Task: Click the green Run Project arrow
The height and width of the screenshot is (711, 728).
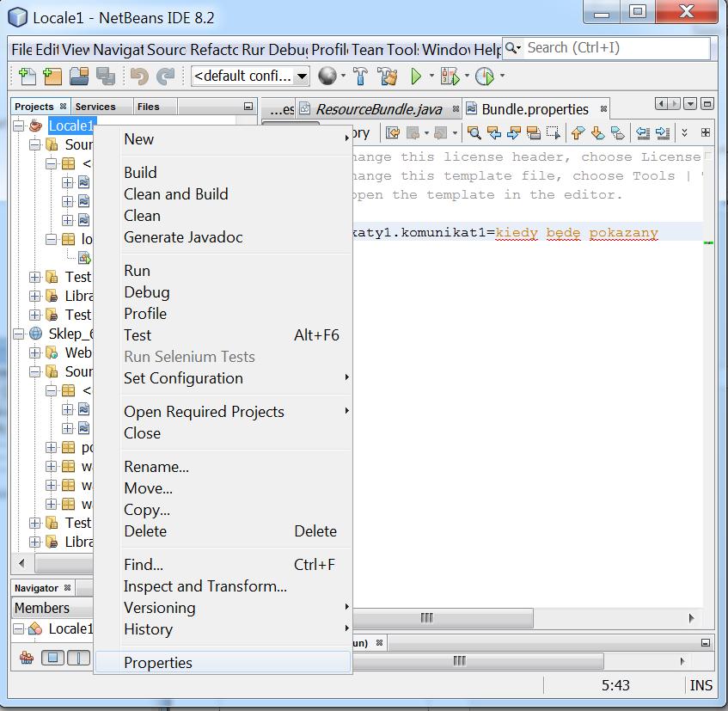Action: (x=415, y=77)
